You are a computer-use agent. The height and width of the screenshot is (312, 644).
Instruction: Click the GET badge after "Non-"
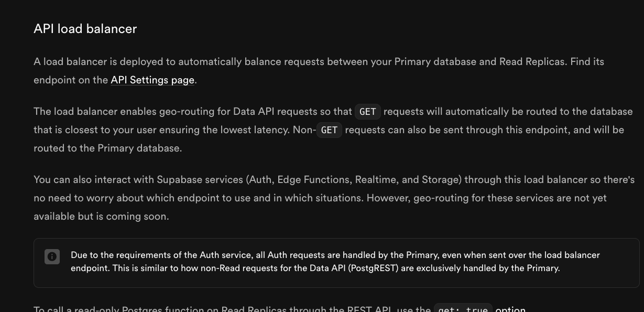pyautogui.click(x=329, y=130)
